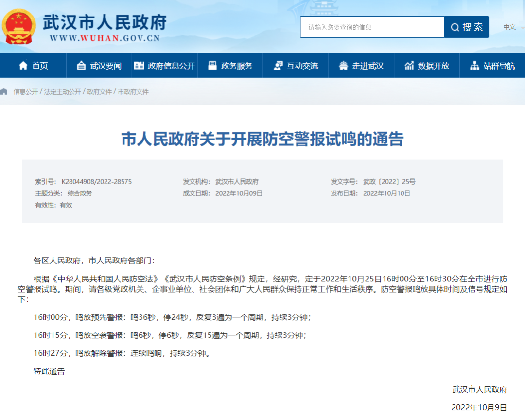
Task: Click the document icon next to 武汉要闻
Action: pos(82,65)
